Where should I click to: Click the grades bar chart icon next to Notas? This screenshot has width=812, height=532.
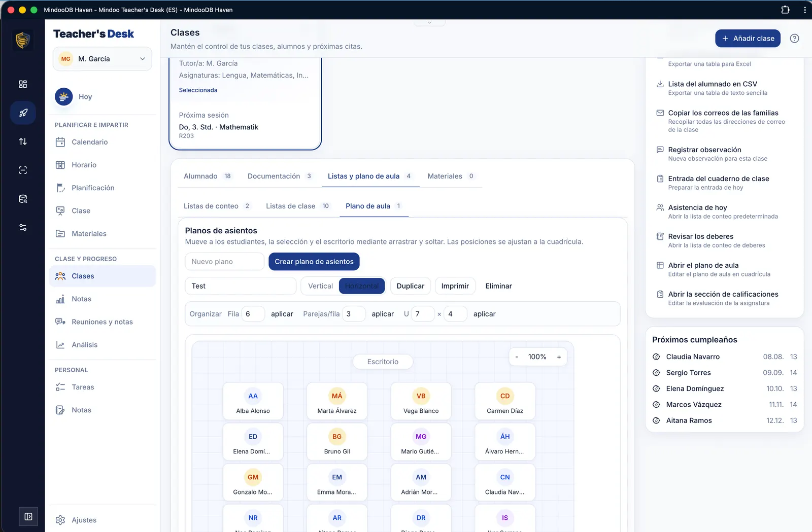60,299
